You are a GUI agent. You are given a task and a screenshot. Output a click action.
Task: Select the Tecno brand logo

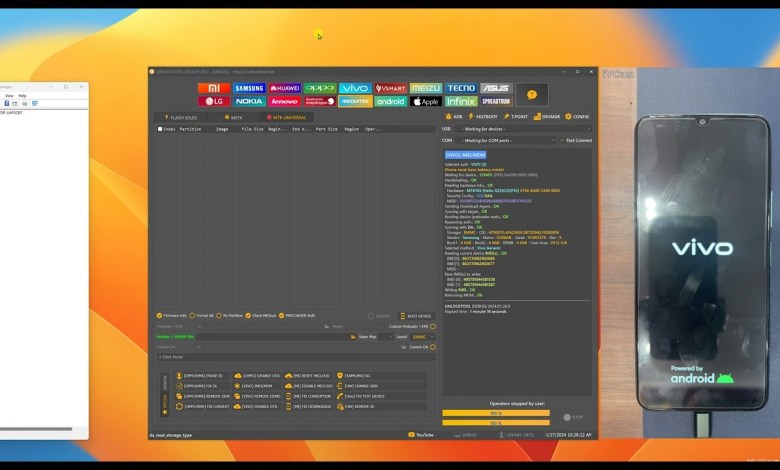[461, 88]
